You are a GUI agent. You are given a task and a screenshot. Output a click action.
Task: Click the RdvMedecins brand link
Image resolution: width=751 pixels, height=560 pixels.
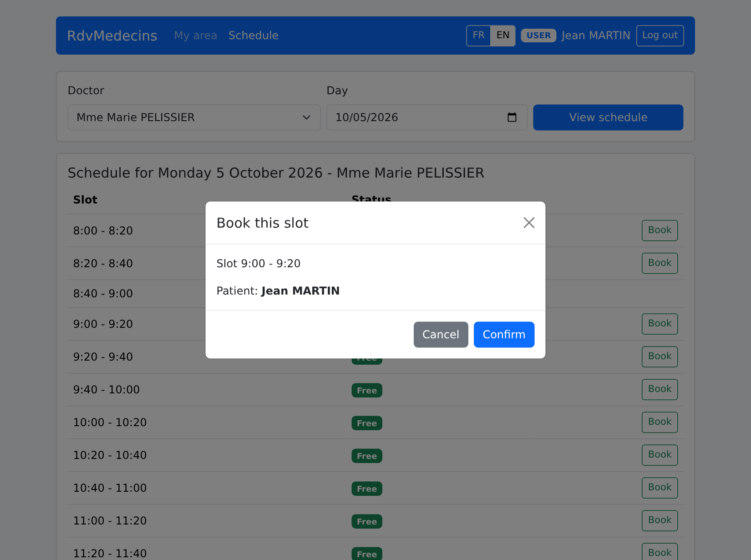(112, 36)
